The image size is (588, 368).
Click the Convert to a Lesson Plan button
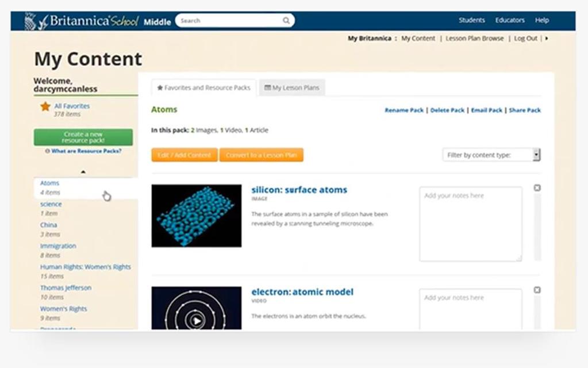[262, 155]
